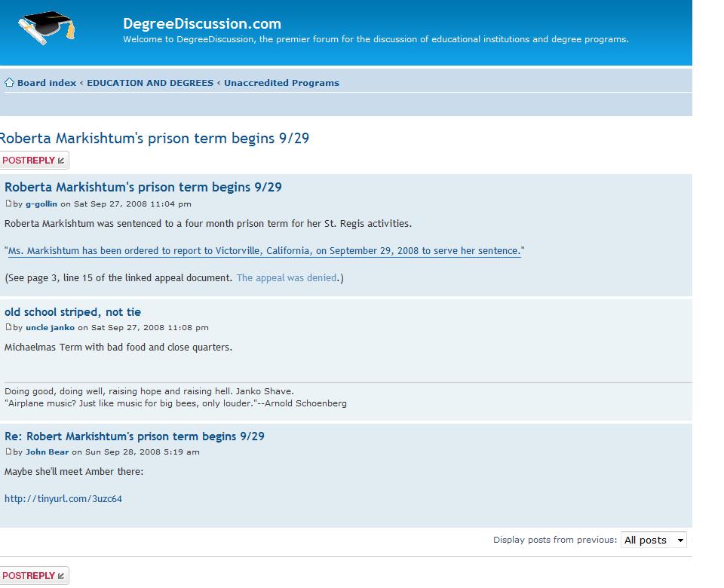The width and height of the screenshot is (724, 588).
Task: View g-gollin's profile
Action: click(x=41, y=204)
